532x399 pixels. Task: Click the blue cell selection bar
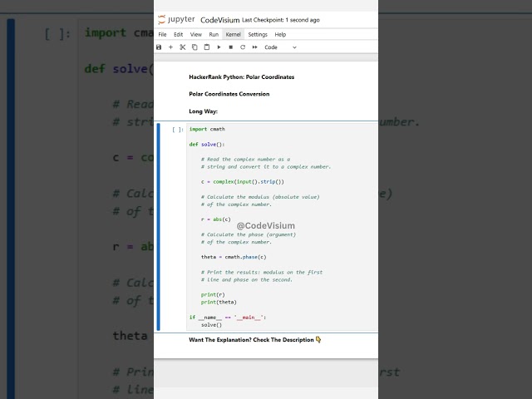click(159, 227)
